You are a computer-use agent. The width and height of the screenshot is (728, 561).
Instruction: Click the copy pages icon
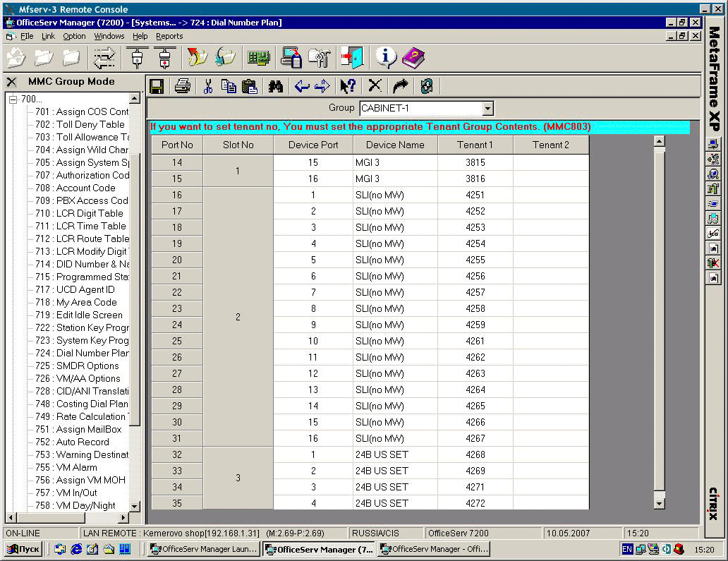tap(229, 86)
